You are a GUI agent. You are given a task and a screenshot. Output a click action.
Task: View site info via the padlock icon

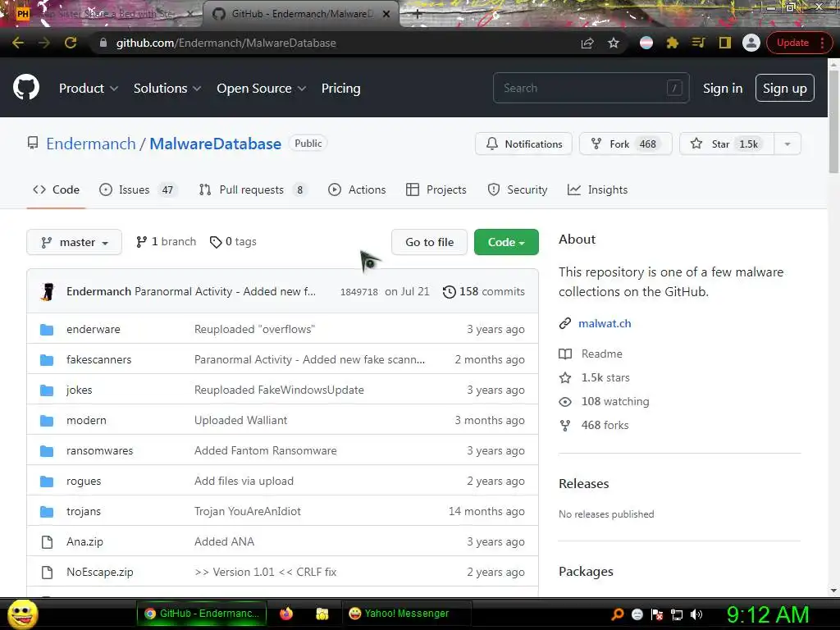[x=103, y=43]
